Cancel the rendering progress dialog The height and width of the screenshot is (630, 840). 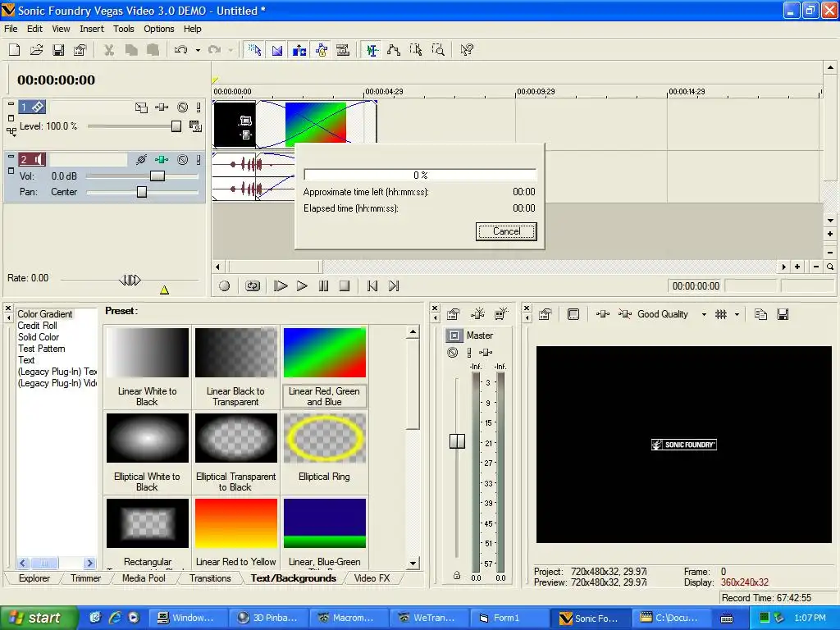[x=506, y=231]
